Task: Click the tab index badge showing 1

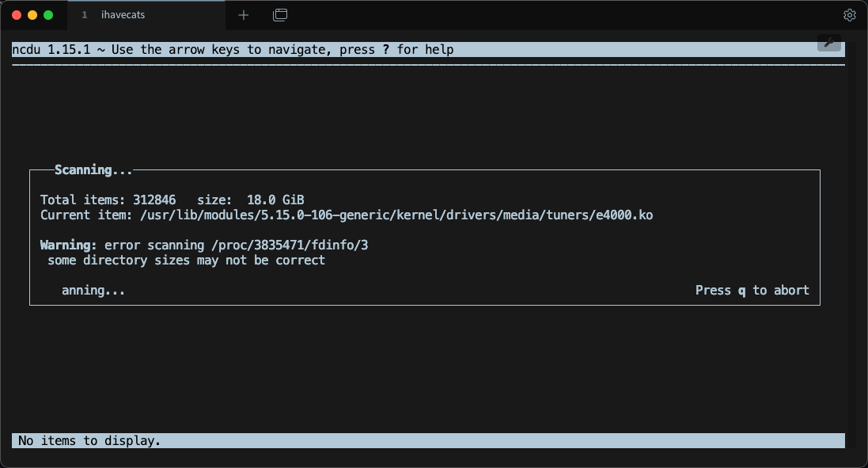Action: click(x=85, y=14)
